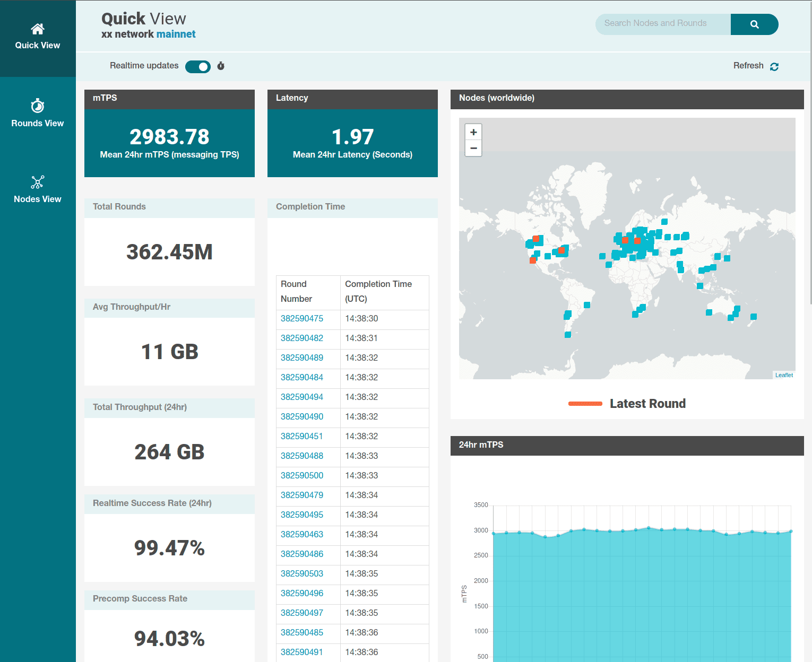
Task: Open round 382590475 link
Action: [x=302, y=319]
